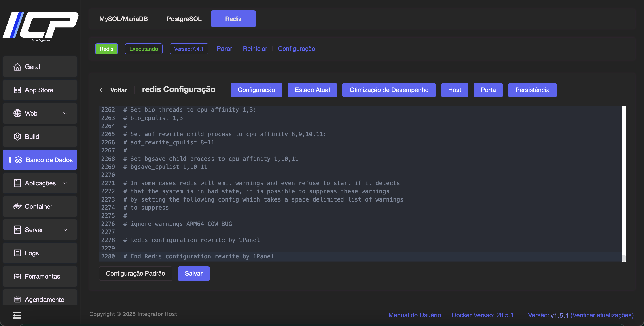Switch to MySQL/MariaDB tab
Viewport: 644px width, 326px height.
123,19
